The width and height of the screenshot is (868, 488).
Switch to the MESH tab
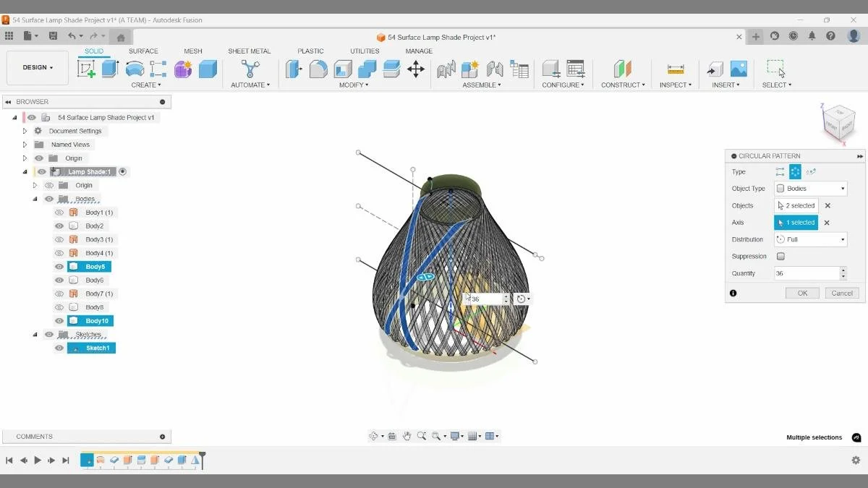[x=193, y=51]
